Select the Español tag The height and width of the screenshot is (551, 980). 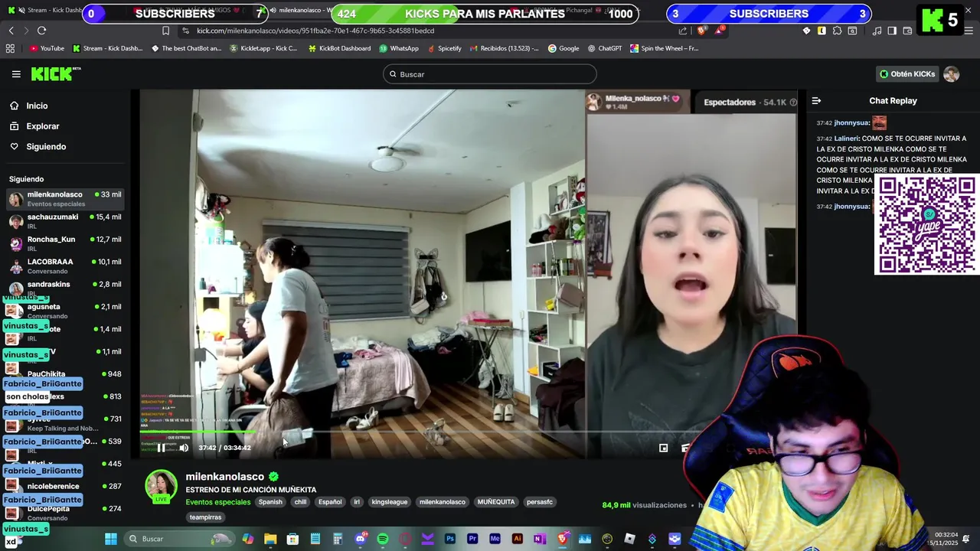[x=330, y=502]
